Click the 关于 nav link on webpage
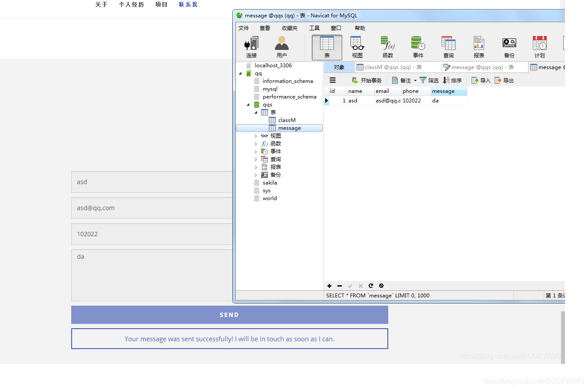 point(101,4)
